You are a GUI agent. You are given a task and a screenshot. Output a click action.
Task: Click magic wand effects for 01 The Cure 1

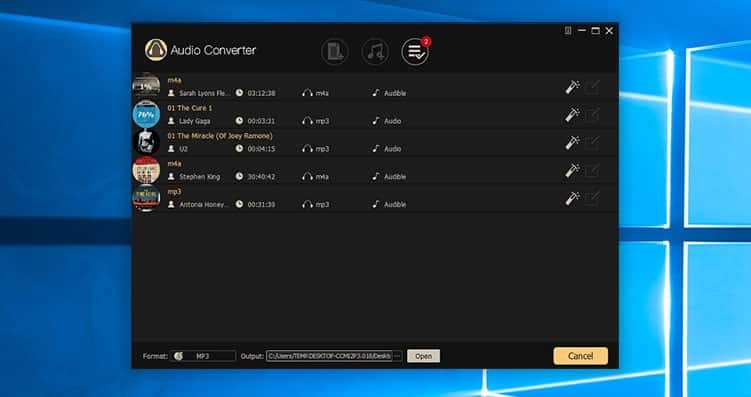coord(572,114)
